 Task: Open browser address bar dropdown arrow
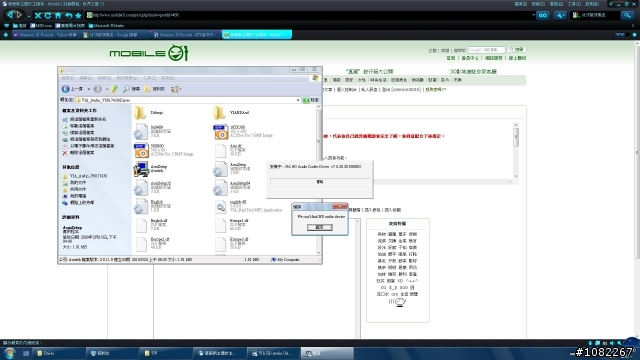533,15
